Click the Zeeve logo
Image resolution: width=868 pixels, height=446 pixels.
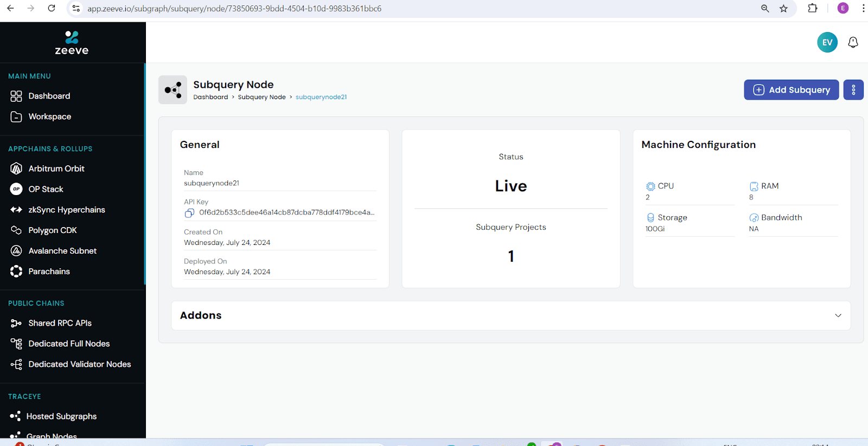pos(72,43)
